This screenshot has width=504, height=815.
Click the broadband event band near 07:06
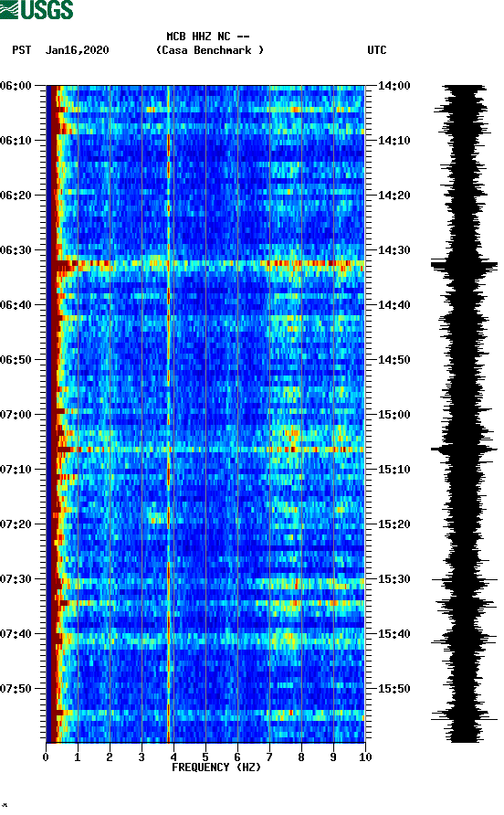[205, 450]
